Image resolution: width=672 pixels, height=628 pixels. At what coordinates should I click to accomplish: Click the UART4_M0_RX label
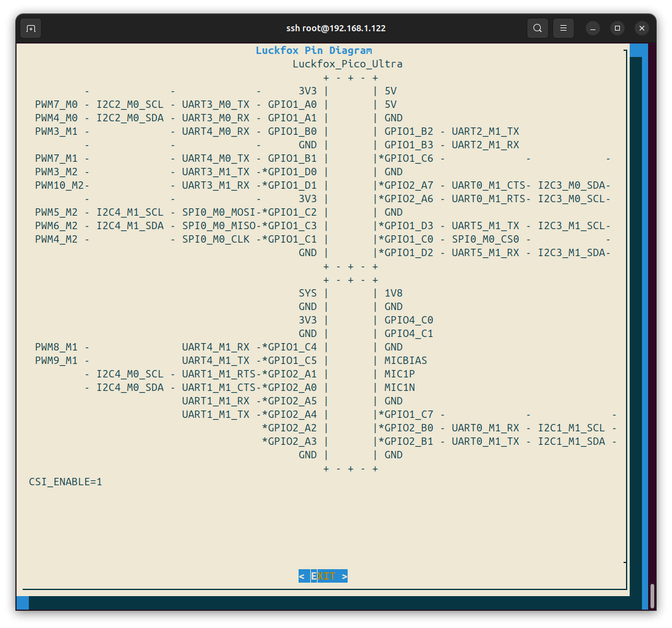tap(216, 132)
